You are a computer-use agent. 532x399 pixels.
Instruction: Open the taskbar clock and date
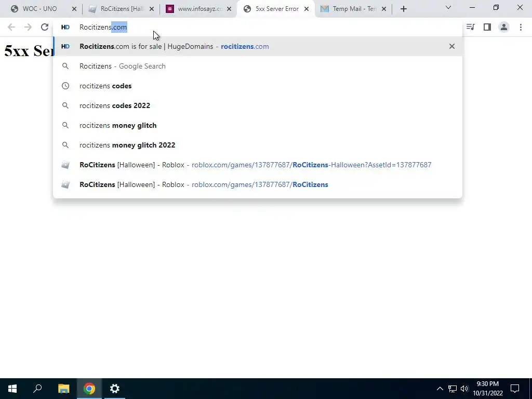click(x=488, y=389)
